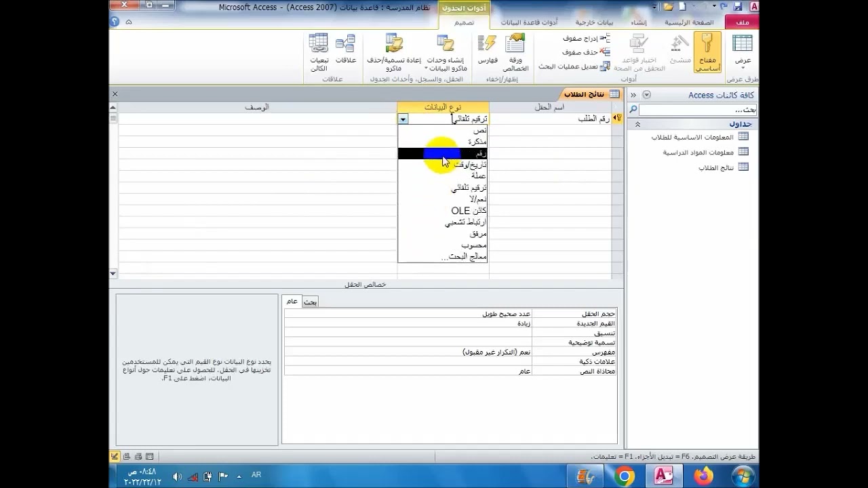Switch to بحث (Lookup) properties tab
The height and width of the screenshot is (488, 868).
310,302
